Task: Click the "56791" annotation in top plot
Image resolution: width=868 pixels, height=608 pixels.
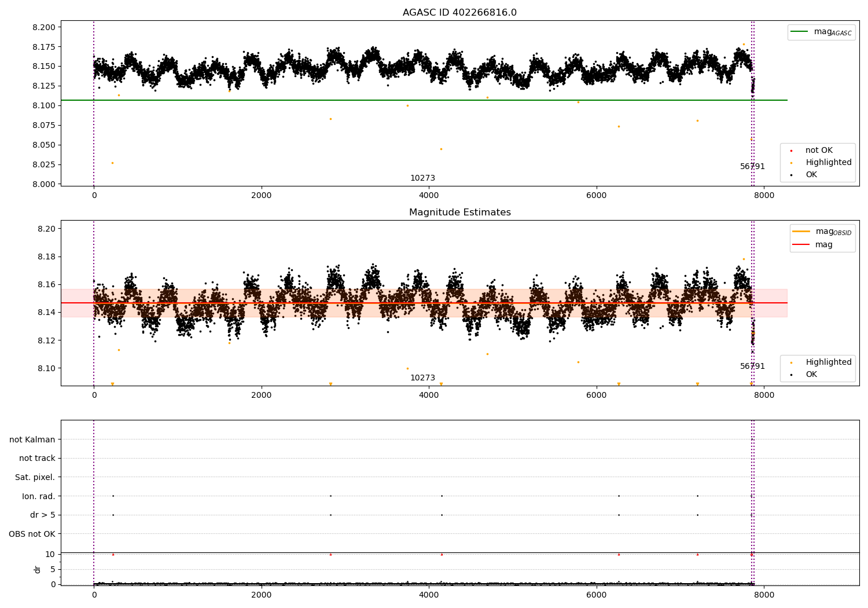Action: (752, 167)
